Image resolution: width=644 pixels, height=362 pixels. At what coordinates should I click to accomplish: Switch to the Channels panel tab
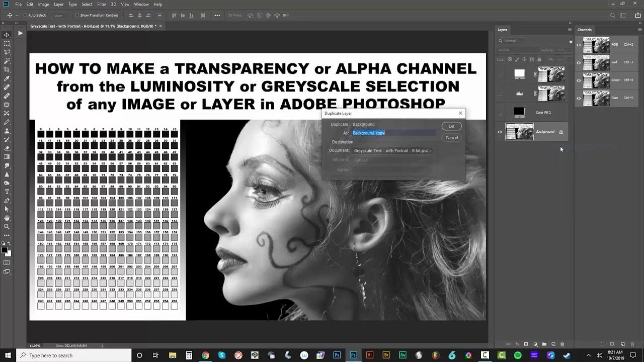pos(584,30)
